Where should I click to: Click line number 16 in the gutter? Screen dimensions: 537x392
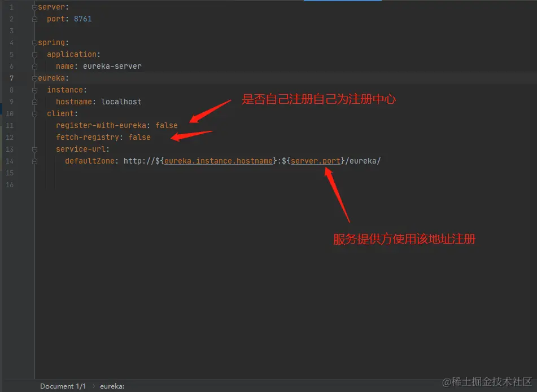pyautogui.click(x=10, y=184)
